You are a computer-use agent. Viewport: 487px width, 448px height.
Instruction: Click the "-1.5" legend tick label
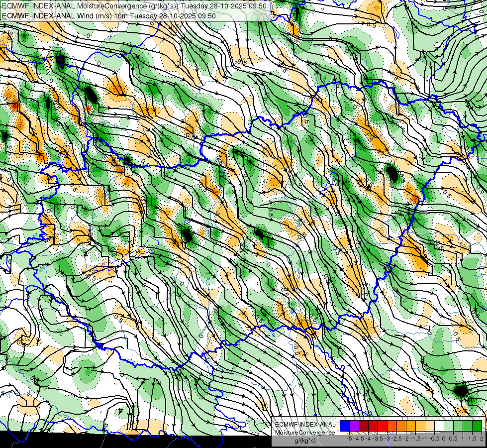(x=415, y=439)
